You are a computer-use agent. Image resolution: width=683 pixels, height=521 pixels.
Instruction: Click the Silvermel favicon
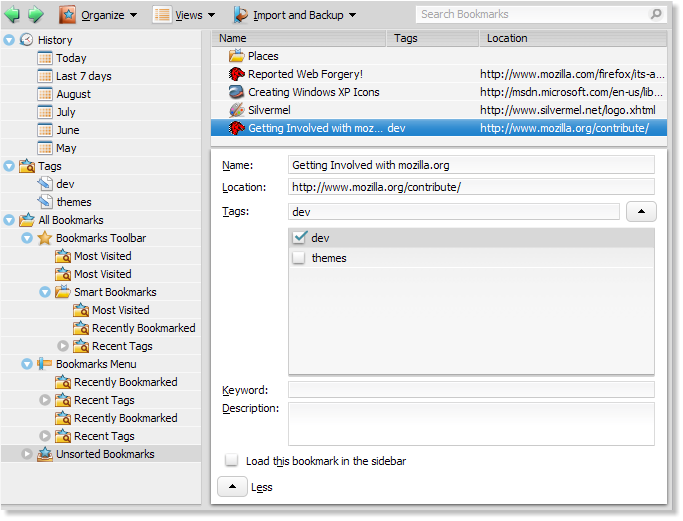tap(237, 110)
